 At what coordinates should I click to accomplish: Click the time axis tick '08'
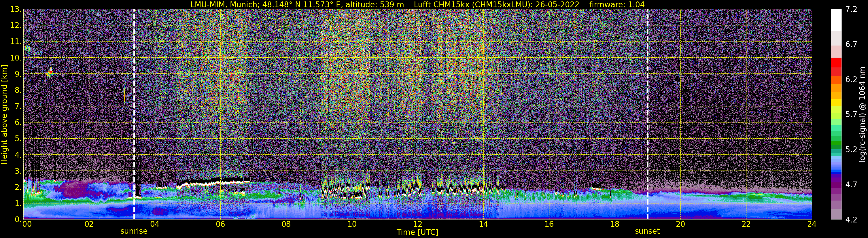pos(286,224)
